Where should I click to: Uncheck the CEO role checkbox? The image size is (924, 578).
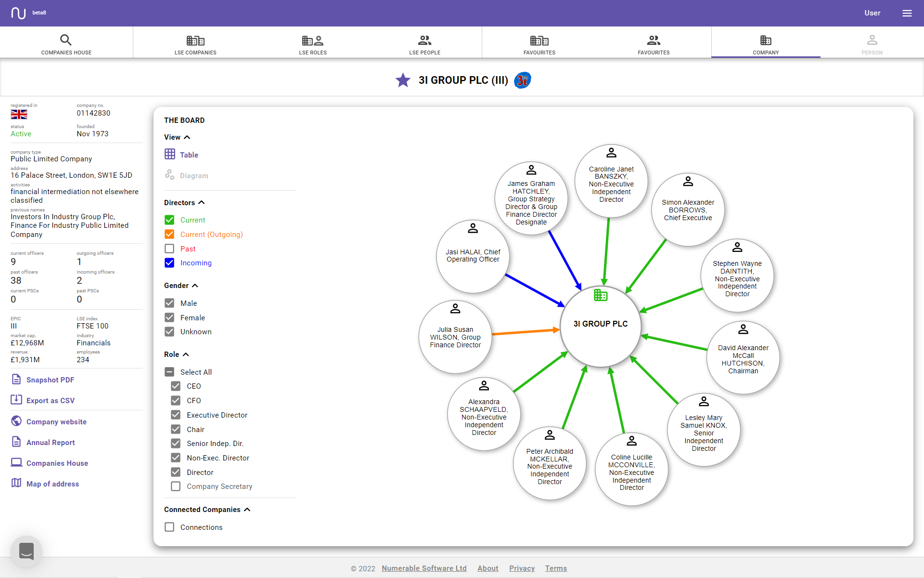point(176,386)
